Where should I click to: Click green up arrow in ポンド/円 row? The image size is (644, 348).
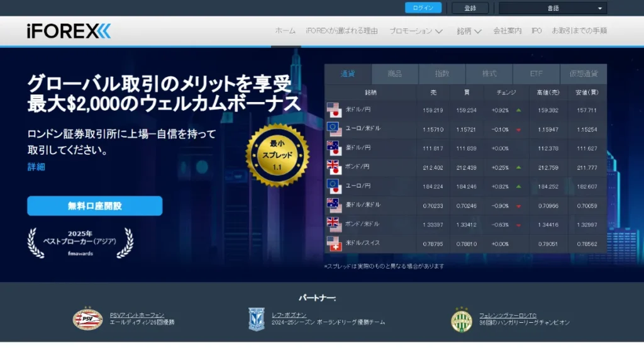pyautogui.click(x=519, y=167)
